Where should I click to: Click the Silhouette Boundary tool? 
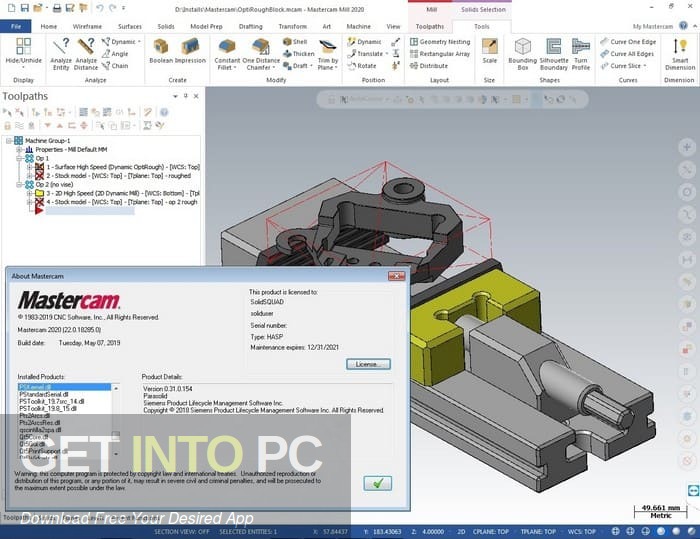point(554,54)
